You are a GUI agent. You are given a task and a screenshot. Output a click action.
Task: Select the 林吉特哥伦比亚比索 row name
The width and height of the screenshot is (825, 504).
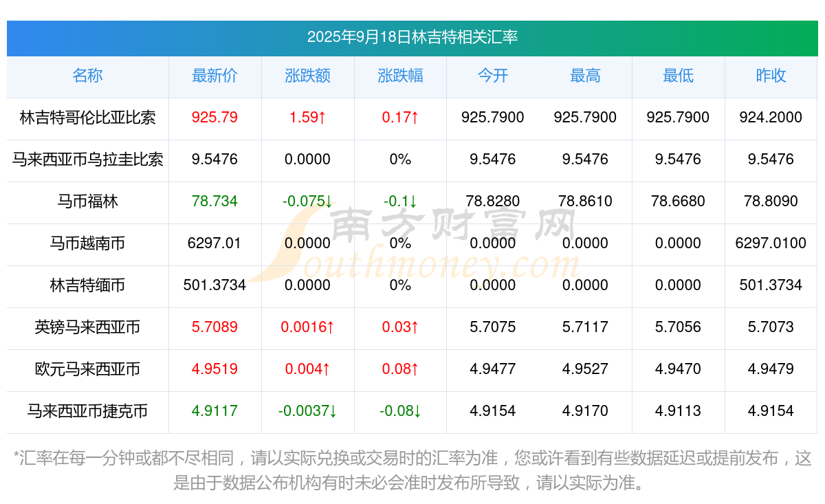point(87,118)
